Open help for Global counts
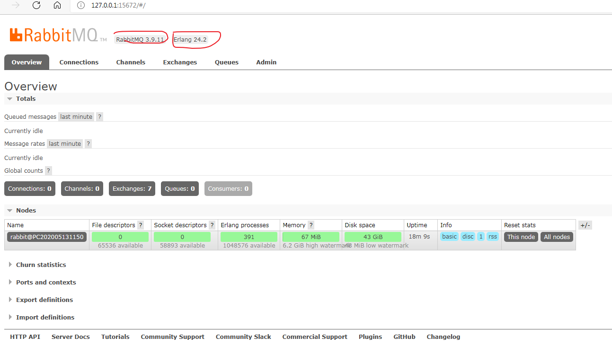 47,170
